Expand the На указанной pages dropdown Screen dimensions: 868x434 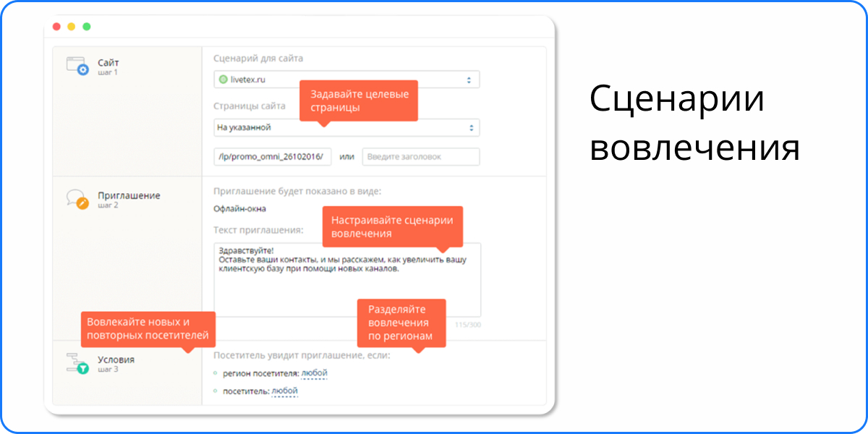tap(346, 128)
